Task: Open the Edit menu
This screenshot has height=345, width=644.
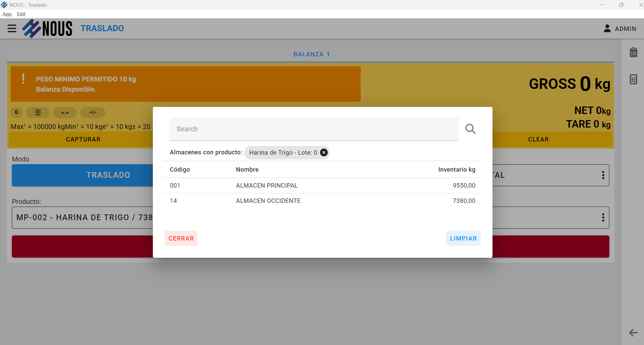Action: coord(21,14)
